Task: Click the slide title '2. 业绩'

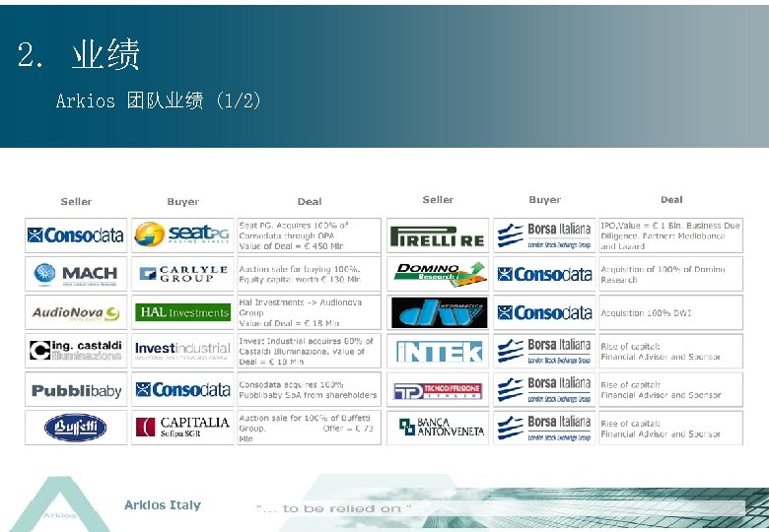Action: [x=79, y=54]
